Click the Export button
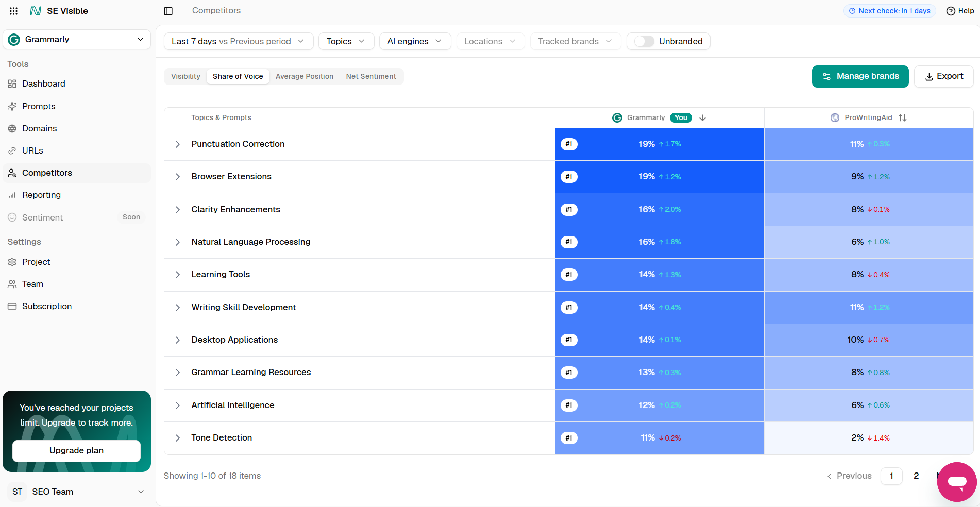The image size is (980, 507). (x=944, y=76)
